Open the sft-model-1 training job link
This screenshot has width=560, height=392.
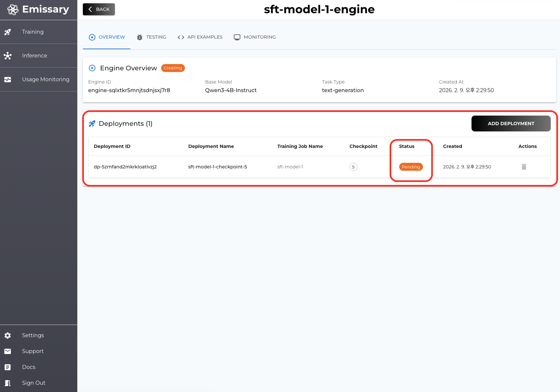pyautogui.click(x=290, y=167)
